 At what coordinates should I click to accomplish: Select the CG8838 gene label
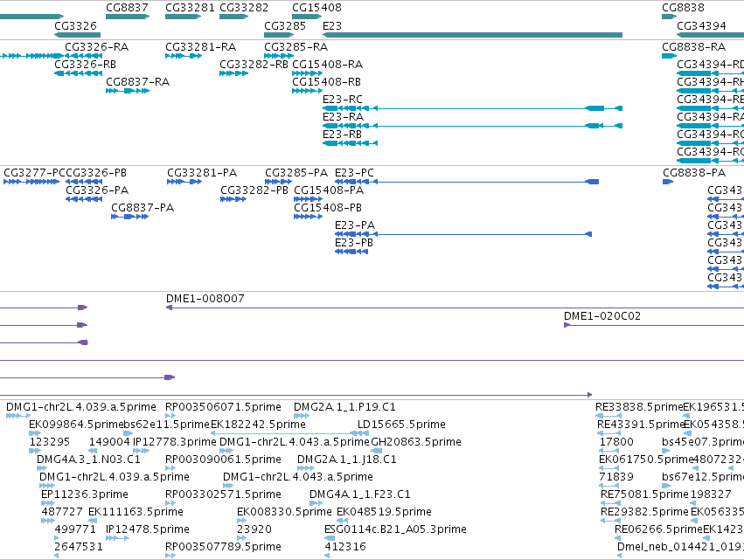click(x=683, y=8)
